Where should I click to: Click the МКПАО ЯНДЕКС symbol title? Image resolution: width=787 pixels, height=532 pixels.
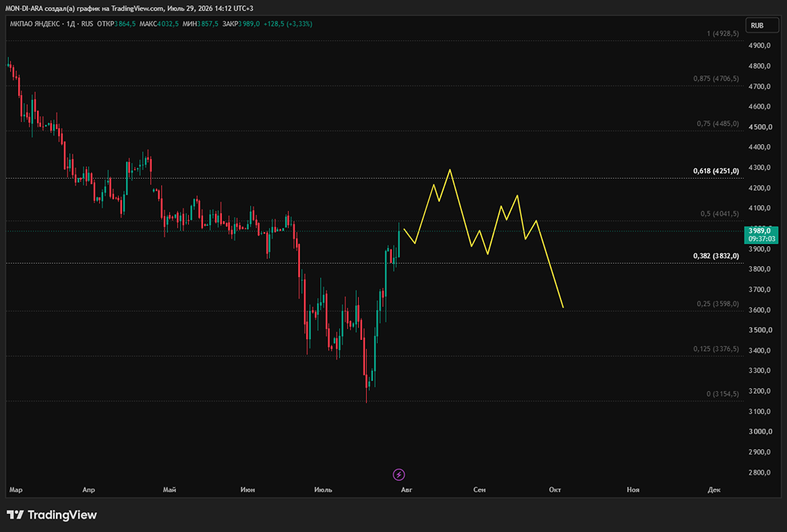click(x=35, y=24)
